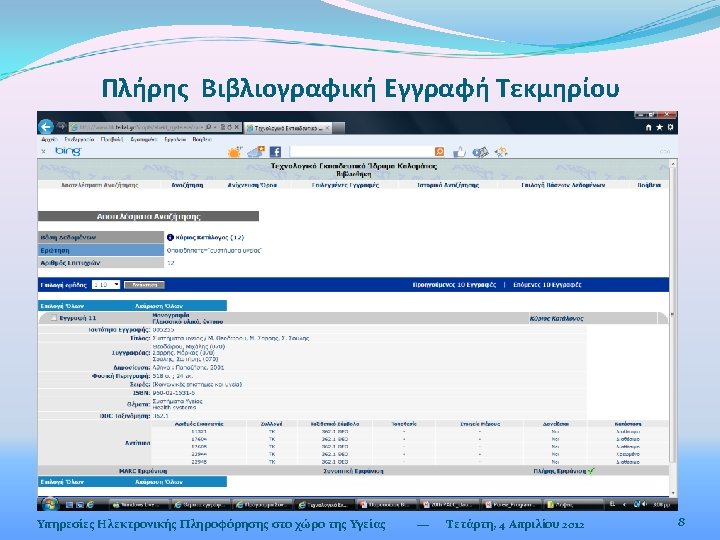The height and width of the screenshot is (540, 720).
Task: Select Πλήρης Εμφάνιση view
Action: pyautogui.click(x=560, y=471)
